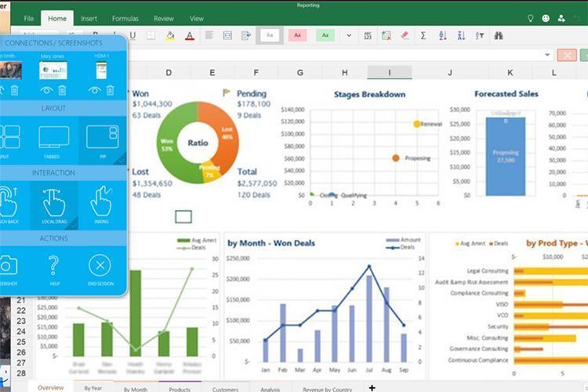Select row 24 header

click(21, 331)
